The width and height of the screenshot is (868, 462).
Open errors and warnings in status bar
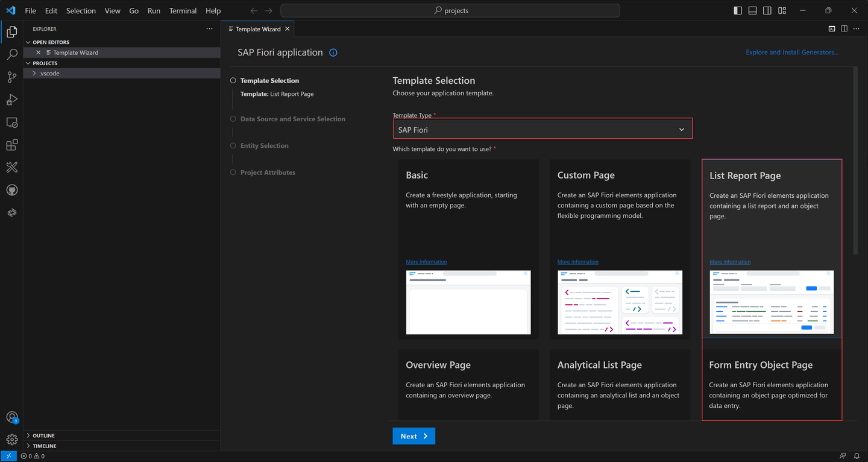(x=33, y=456)
